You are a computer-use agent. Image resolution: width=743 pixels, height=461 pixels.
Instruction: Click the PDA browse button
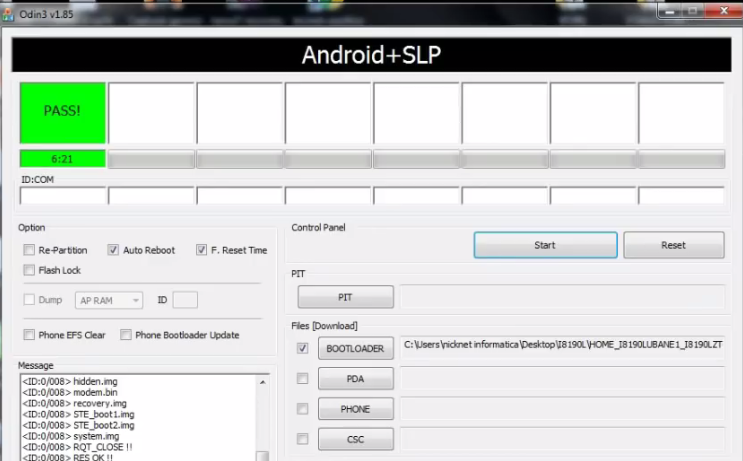coord(356,379)
